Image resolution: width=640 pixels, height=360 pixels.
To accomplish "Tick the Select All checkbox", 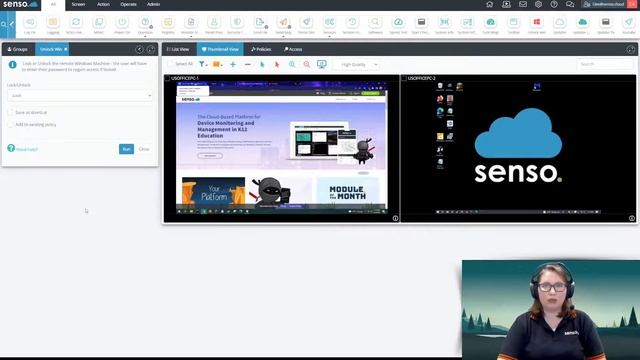I will 170,64.
